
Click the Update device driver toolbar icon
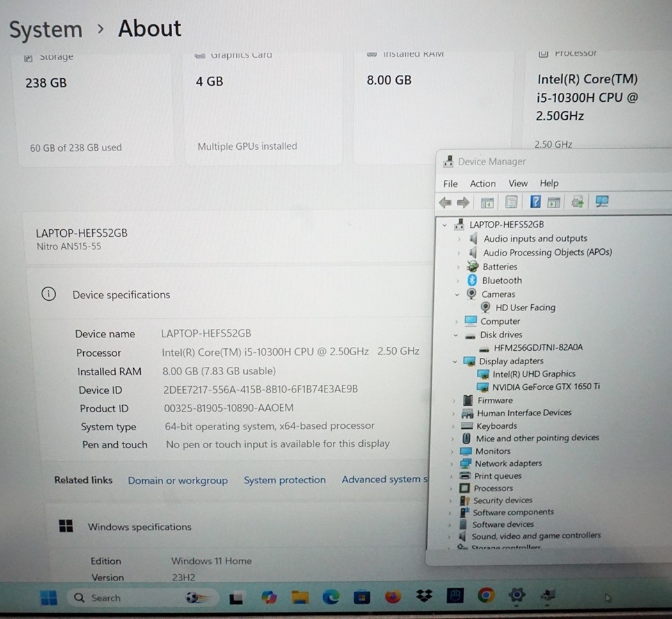pos(577,202)
